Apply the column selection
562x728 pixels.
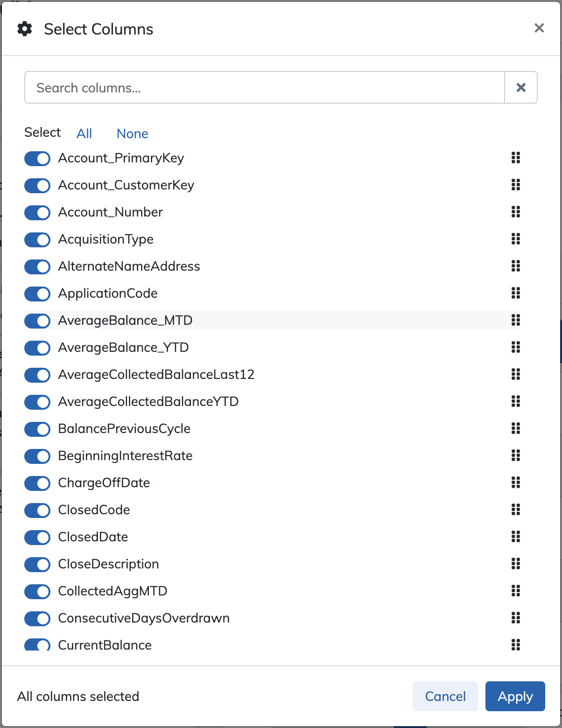click(x=515, y=696)
